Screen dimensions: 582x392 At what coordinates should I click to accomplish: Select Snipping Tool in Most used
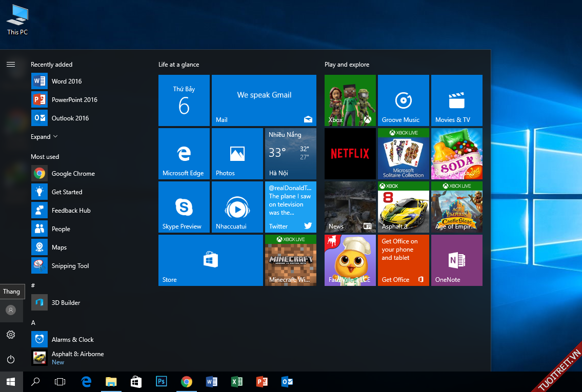click(70, 266)
